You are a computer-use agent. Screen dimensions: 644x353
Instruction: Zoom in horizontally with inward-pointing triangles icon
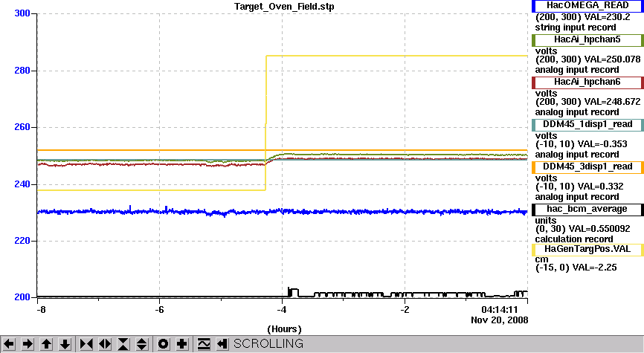tap(86, 343)
